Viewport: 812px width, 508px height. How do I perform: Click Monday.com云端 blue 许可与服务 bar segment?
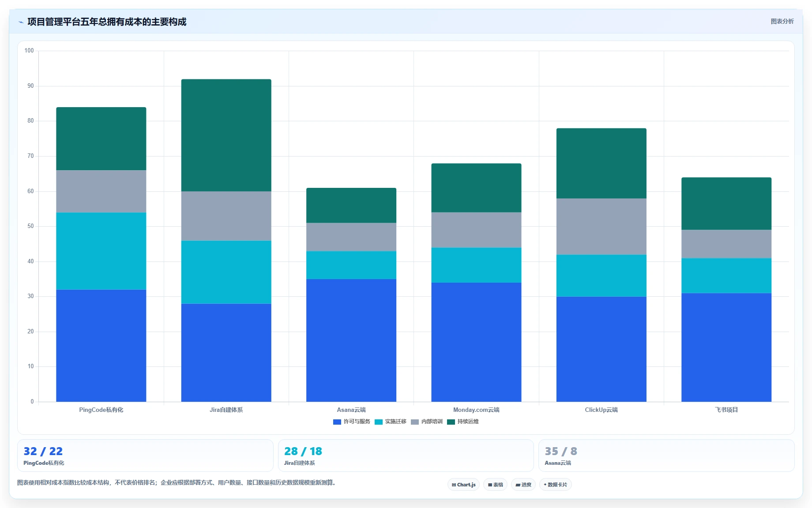(476, 342)
